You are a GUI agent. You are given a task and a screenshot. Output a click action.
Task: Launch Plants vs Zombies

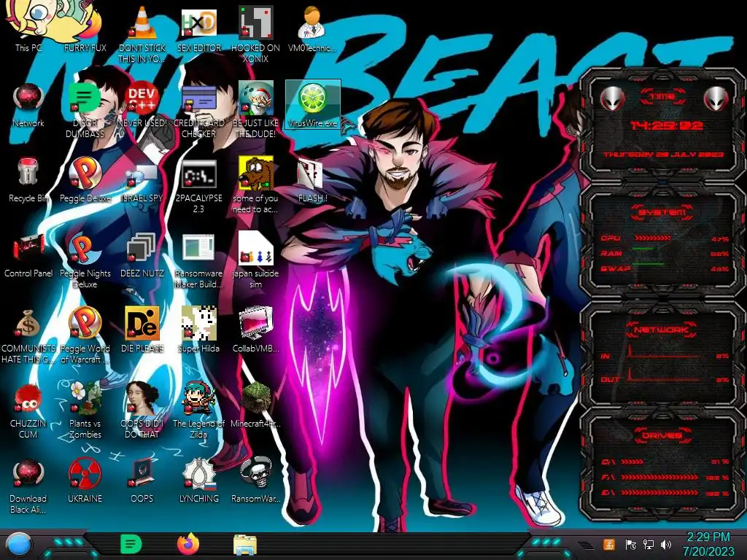click(x=85, y=410)
